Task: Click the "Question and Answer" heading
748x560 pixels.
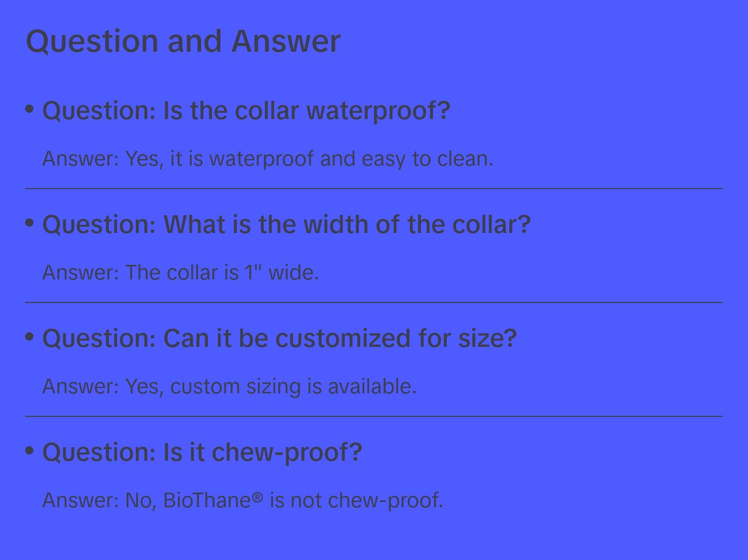Action: click(183, 41)
